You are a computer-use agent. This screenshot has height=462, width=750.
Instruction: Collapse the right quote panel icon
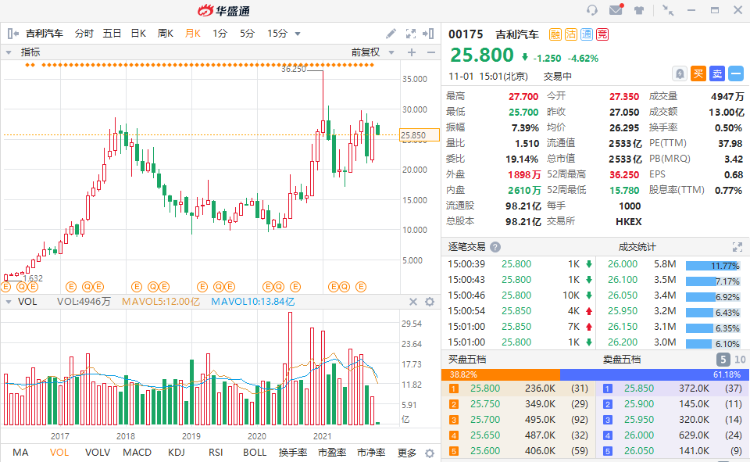(428, 33)
